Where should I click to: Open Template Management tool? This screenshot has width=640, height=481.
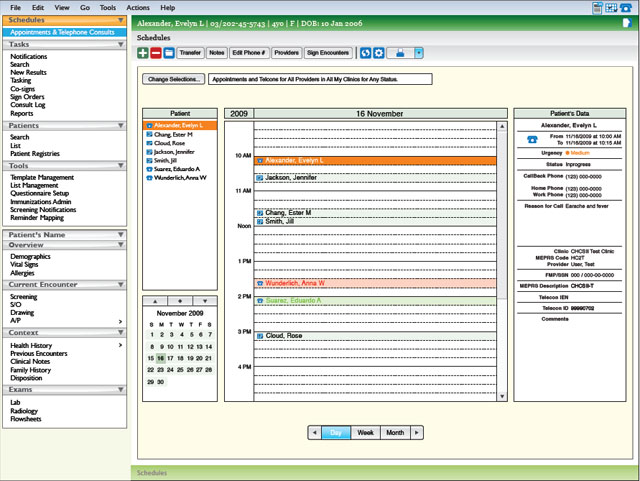coord(42,177)
